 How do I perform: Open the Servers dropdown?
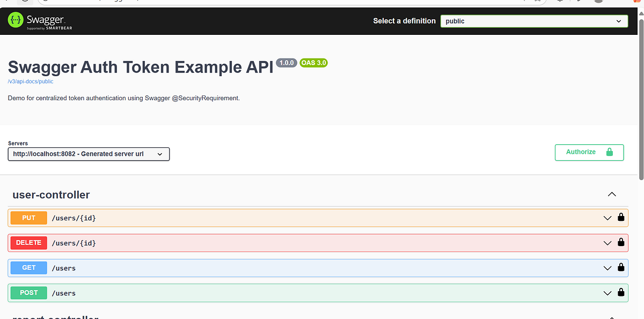pyautogui.click(x=89, y=154)
